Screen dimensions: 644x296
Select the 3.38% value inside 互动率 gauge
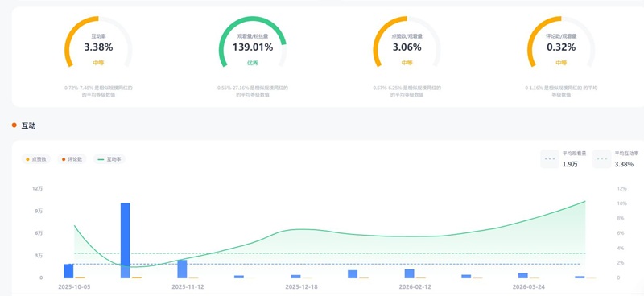point(98,47)
